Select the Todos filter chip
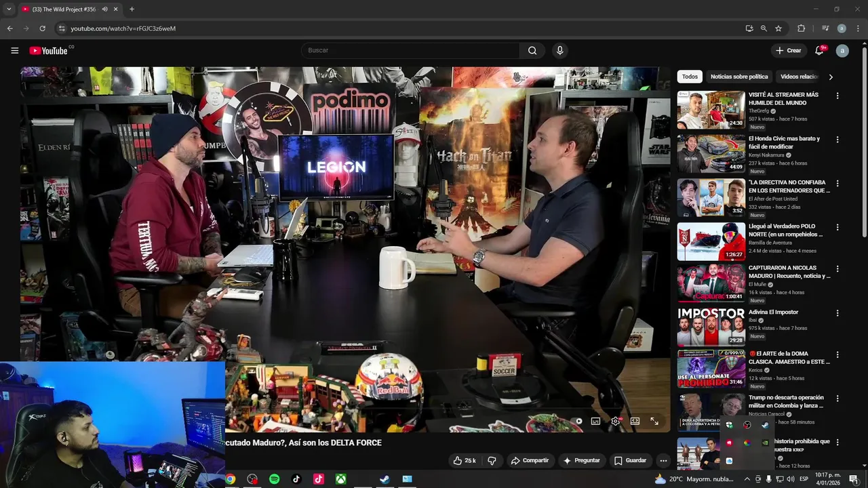This screenshot has height=488, width=868. pyautogui.click(x=690, y=77)
